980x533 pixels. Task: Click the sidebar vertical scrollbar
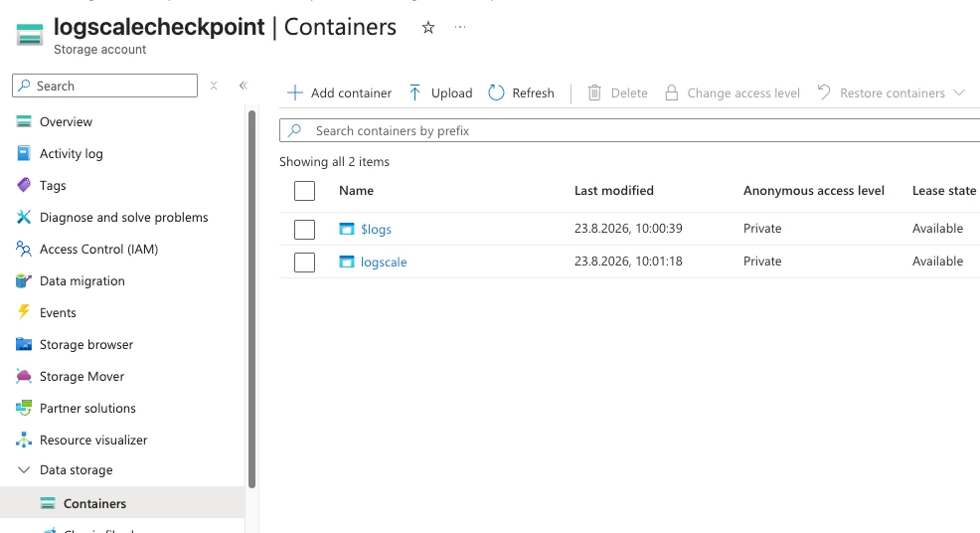click(251, 299)
